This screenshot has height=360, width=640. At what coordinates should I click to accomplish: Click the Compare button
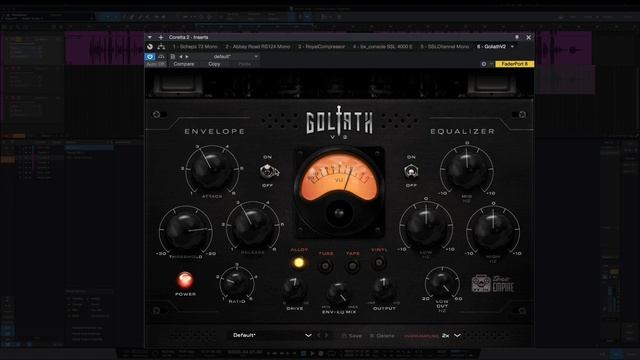tap(184, 64)
